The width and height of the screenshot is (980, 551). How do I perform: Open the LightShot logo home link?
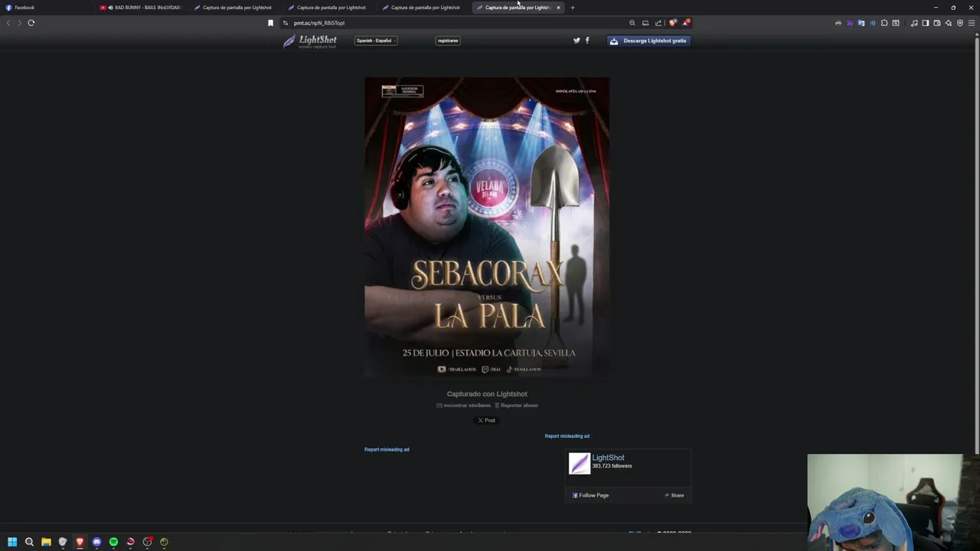click(309, 41)
